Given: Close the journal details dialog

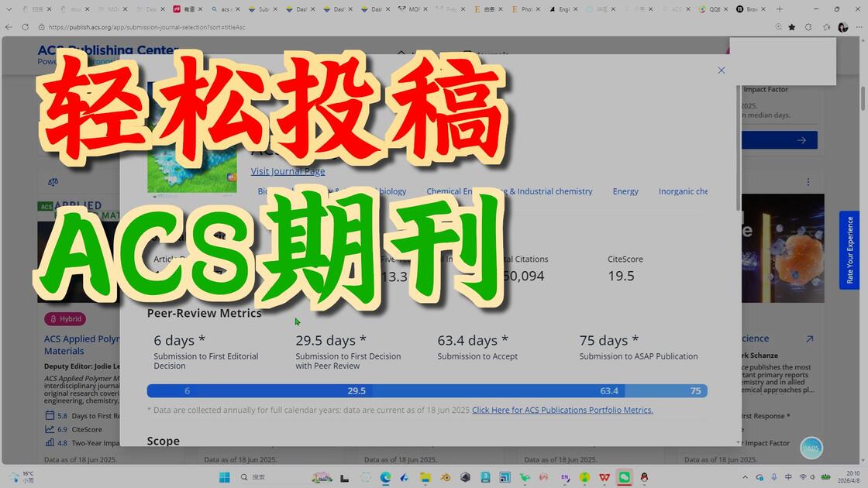Looking at the screenshot, I should pos(721,70).
